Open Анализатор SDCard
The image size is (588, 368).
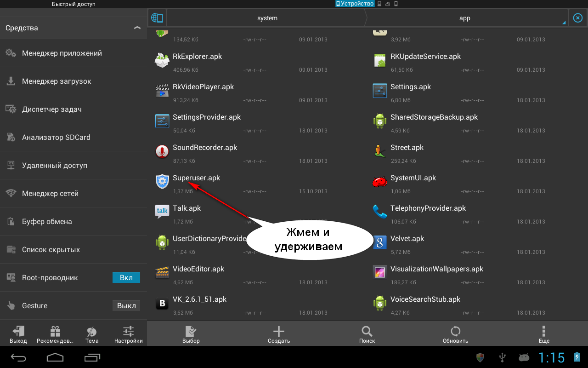point(73,138)
